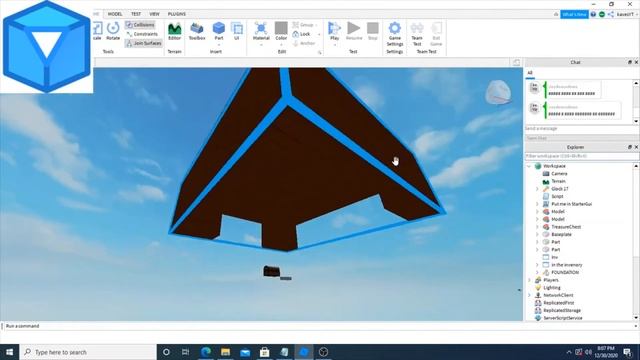Open the Toolbox

click(197, 31)
